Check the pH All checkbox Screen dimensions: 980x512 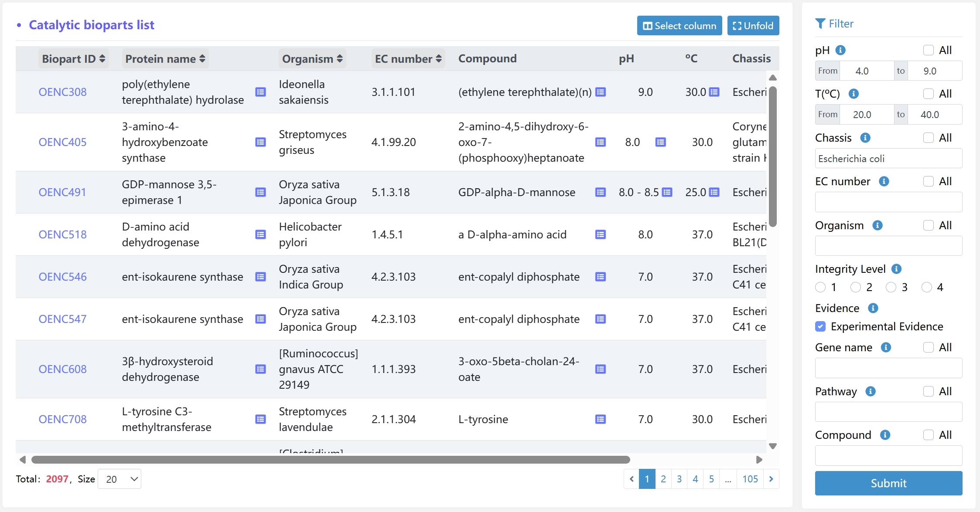[x=929, y=50]
